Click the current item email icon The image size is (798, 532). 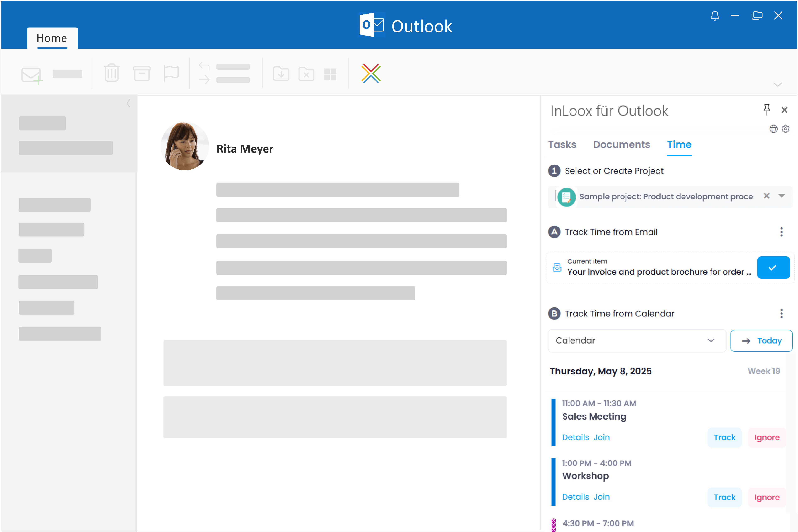(x=557, y=267)
